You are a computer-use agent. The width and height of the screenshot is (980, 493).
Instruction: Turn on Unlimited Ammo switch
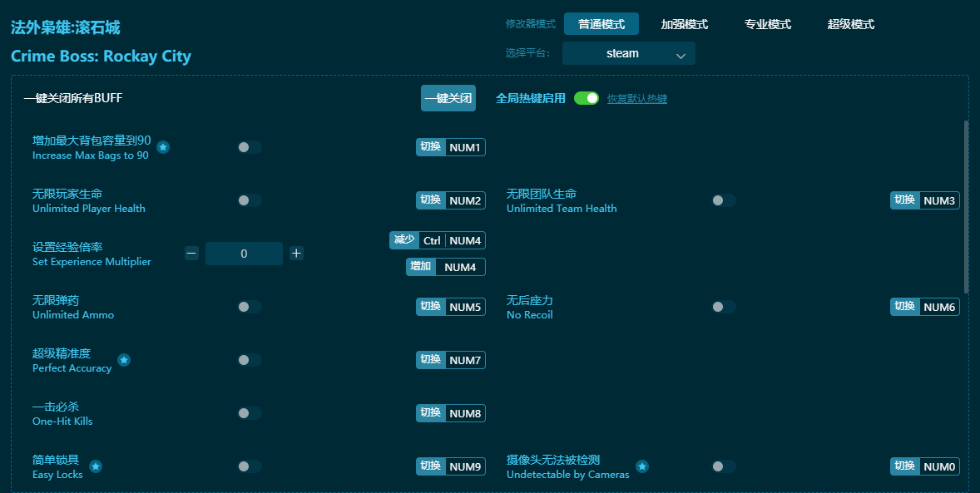click(x=249, y=307)
